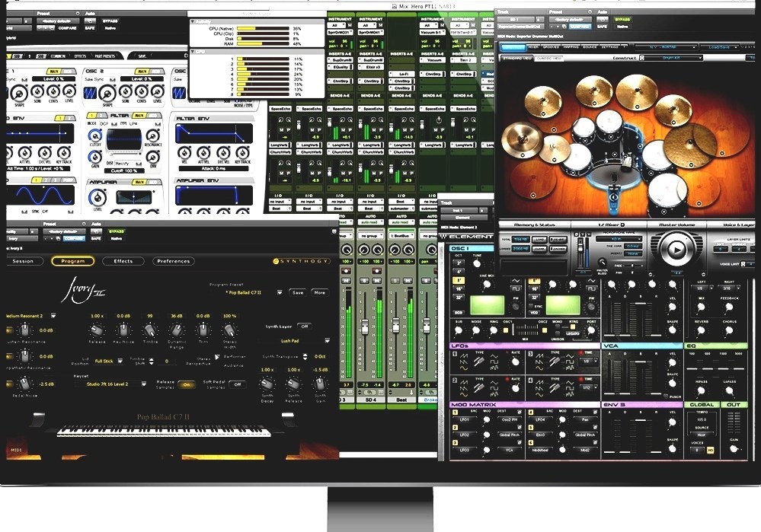Toggle the Synth Layer Off switch

[305, 327]
